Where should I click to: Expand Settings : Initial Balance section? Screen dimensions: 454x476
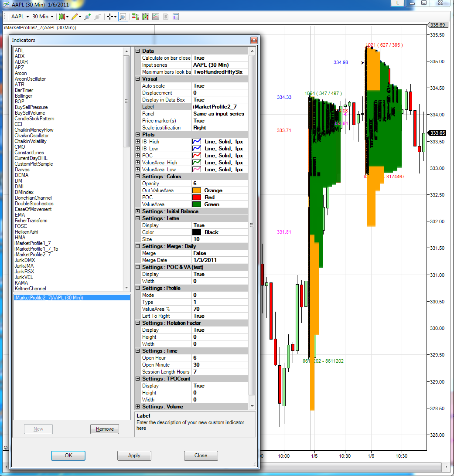(137, 211)
